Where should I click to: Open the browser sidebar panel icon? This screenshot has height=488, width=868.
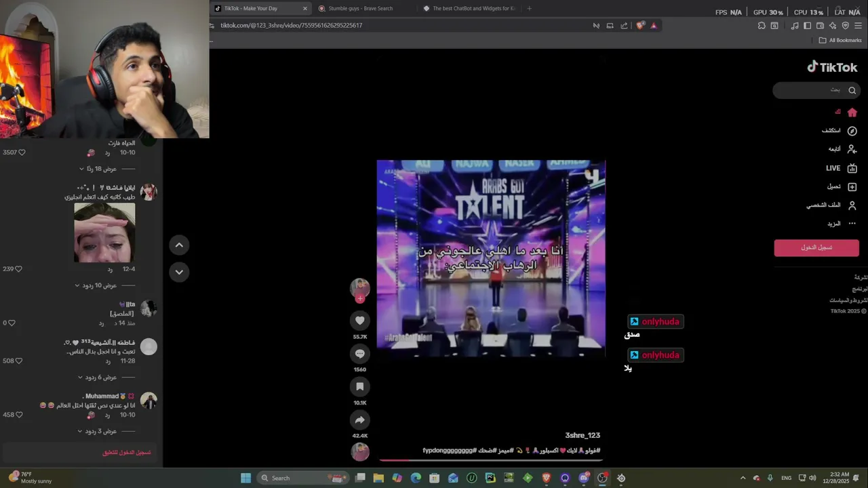[807, 25]
